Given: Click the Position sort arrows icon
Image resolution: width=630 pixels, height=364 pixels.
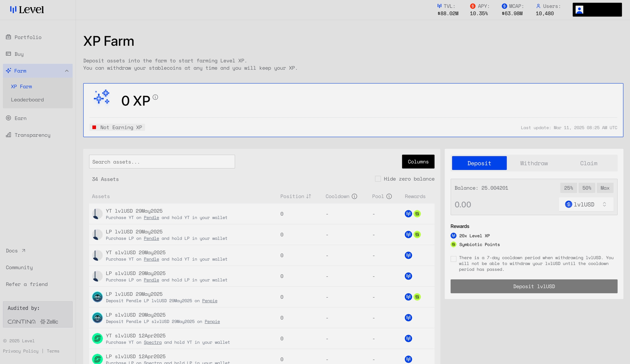Looking at the screenshot, I should pyautogui.click(x=309, y=196).
